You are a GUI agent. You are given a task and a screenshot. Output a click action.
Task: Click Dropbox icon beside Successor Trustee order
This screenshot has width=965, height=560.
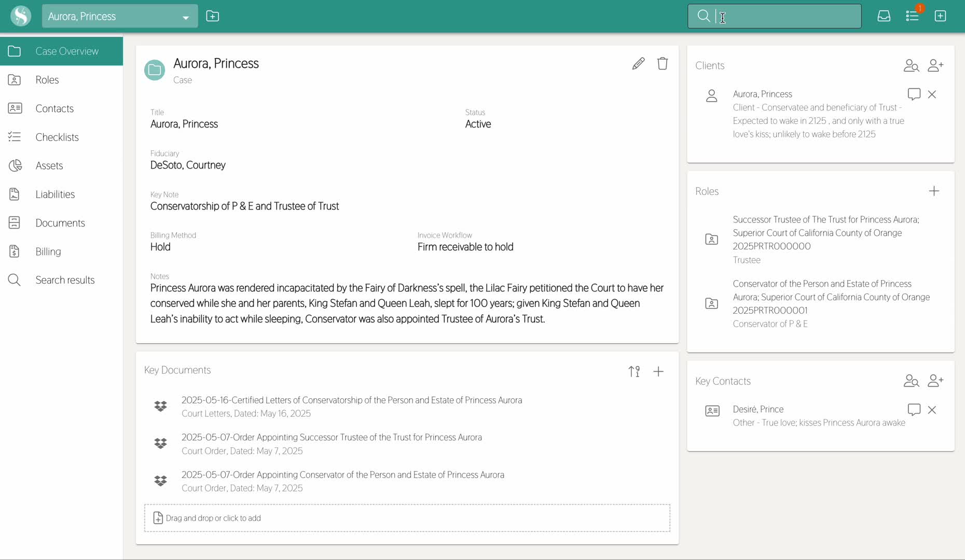pos(160,443)
